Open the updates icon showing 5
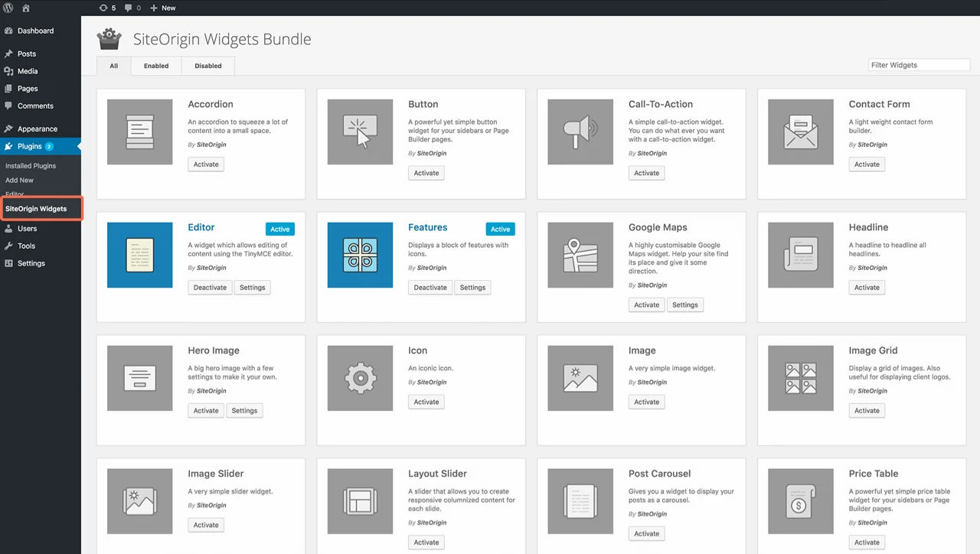This screenshot has height=554, width=980. (108, 8)
